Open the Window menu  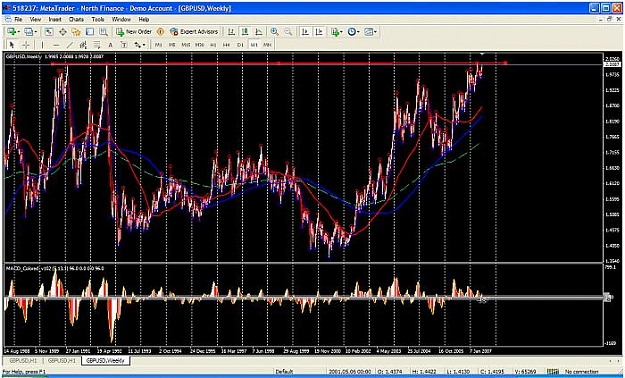click(x=121, y=19)
